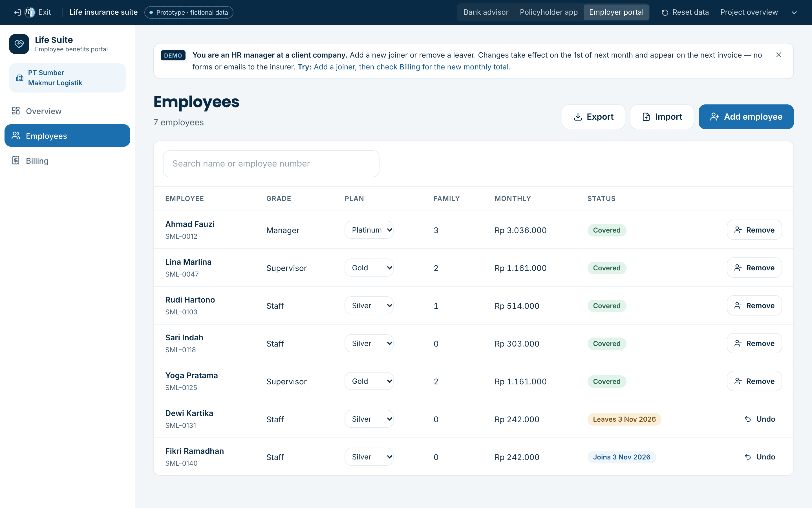Click the EMPLOYEE column header
The height and width of the screenshot is (508, 812).
(x=185, y=199)
